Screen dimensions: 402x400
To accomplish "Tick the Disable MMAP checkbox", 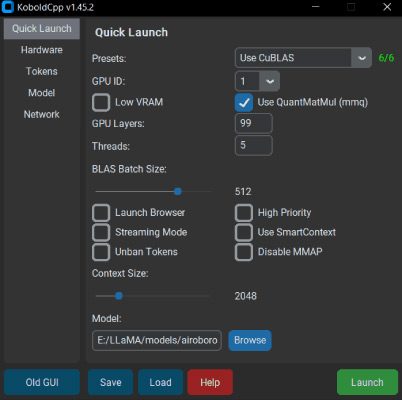I will [244, 252].
